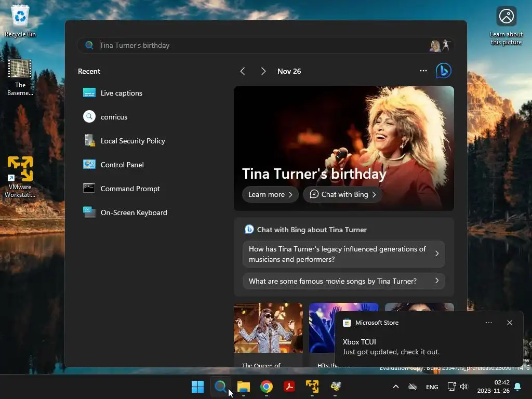The height and width of the screenshot is (399, 532).
Task: Open Tina Turner legacy question suggestion
Action: pos(344,254)
